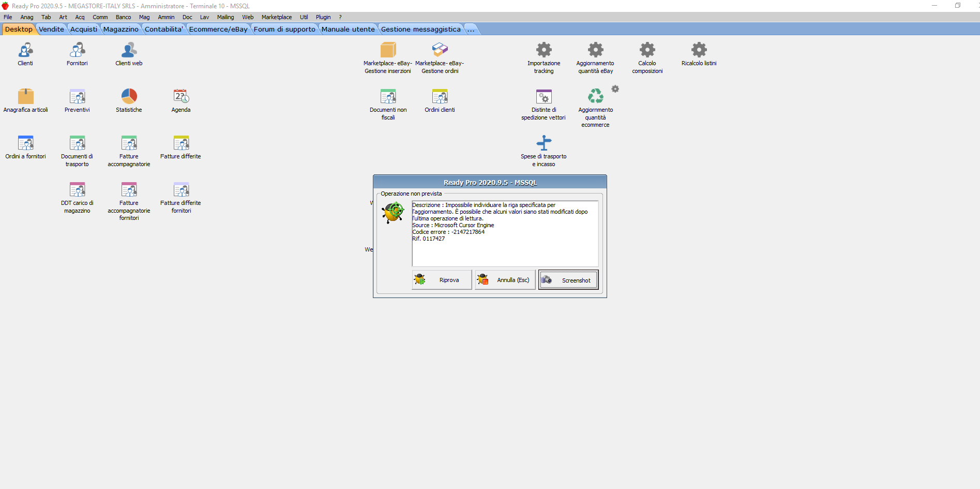980x489 pixels.
Task: Open the Plugin menu
Action: coord(323,17)
